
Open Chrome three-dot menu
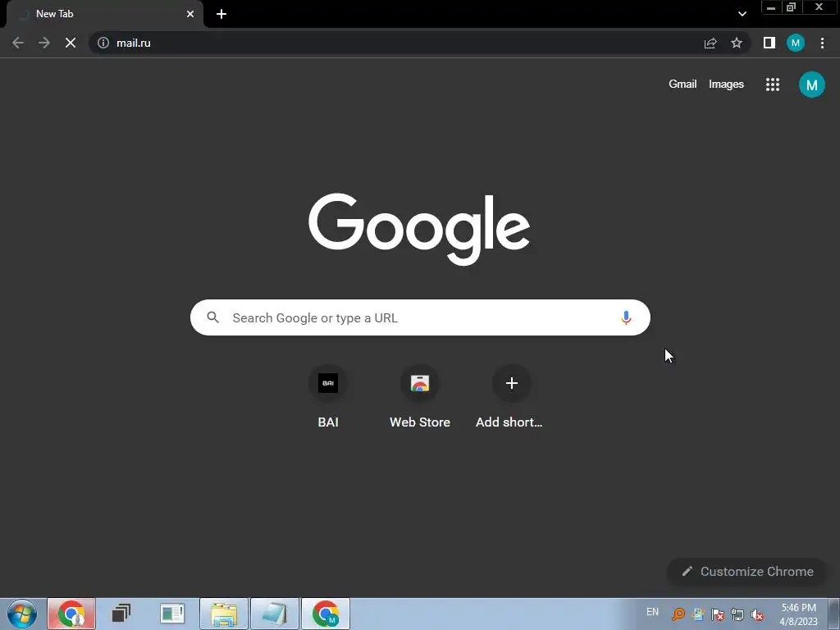pyautogui.click(x=822, y=43)
